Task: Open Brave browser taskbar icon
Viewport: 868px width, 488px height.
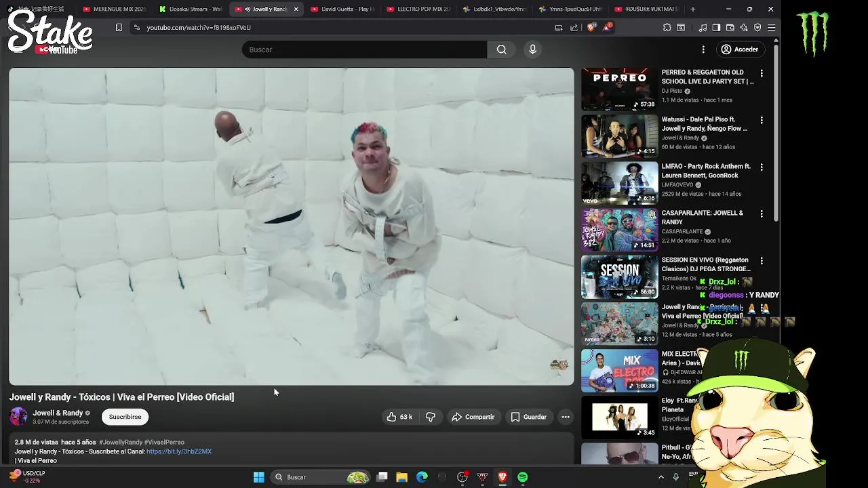Action: [x=502, y=477]
